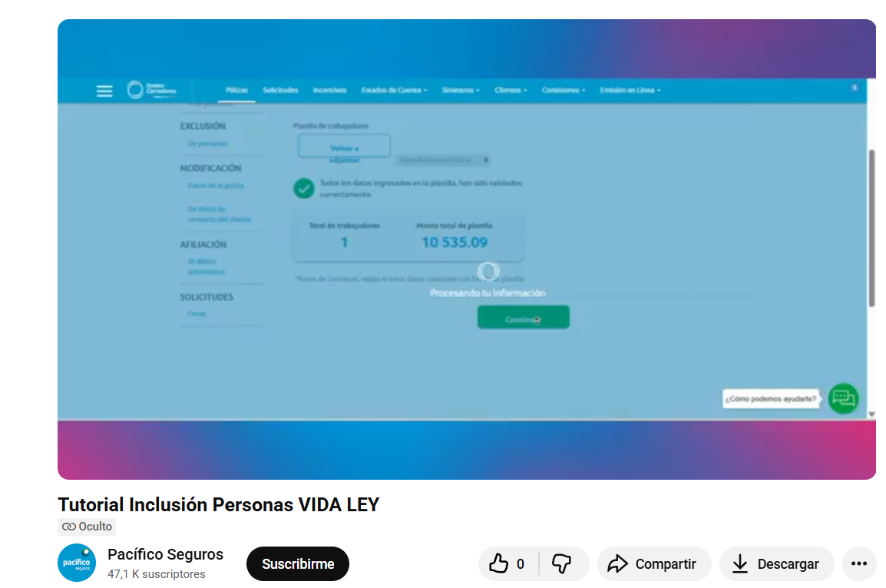The height and width of the screenshot is (588, 886).
Task: Open the hamburger menu in the video
Action: pos(104,91)
